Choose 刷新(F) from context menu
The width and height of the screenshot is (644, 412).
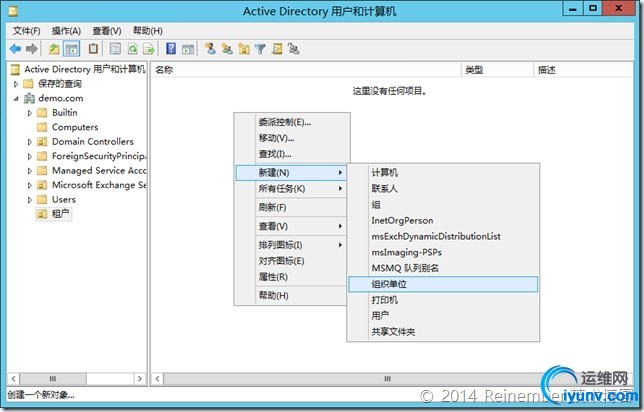coord(291,208)
